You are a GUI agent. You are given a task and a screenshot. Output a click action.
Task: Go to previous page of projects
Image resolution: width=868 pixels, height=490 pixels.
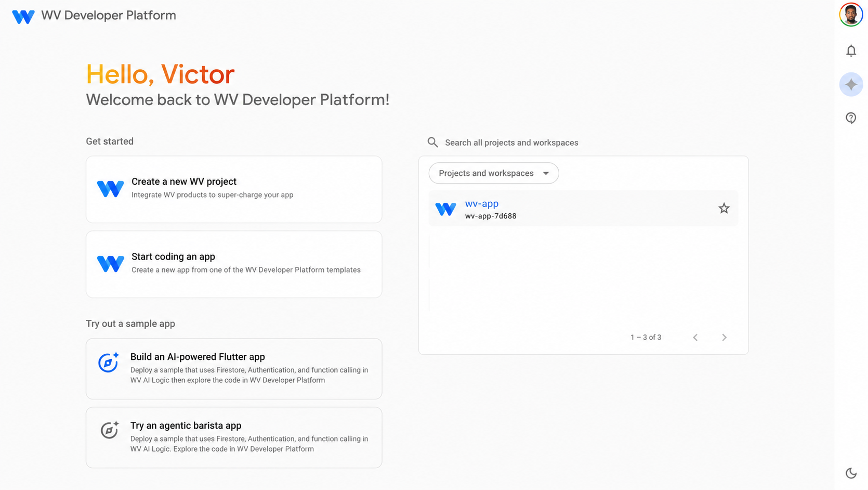pos(695,338)
